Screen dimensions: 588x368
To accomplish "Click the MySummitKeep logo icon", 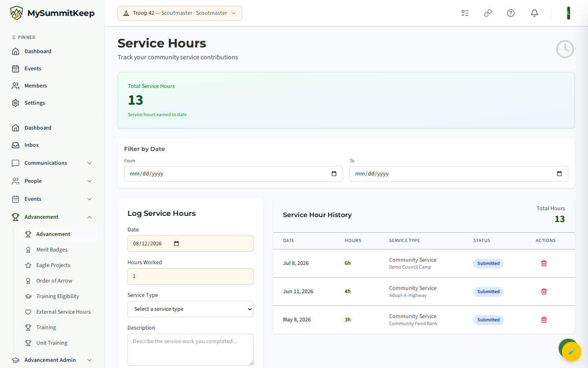I will [x=16, y=13].
